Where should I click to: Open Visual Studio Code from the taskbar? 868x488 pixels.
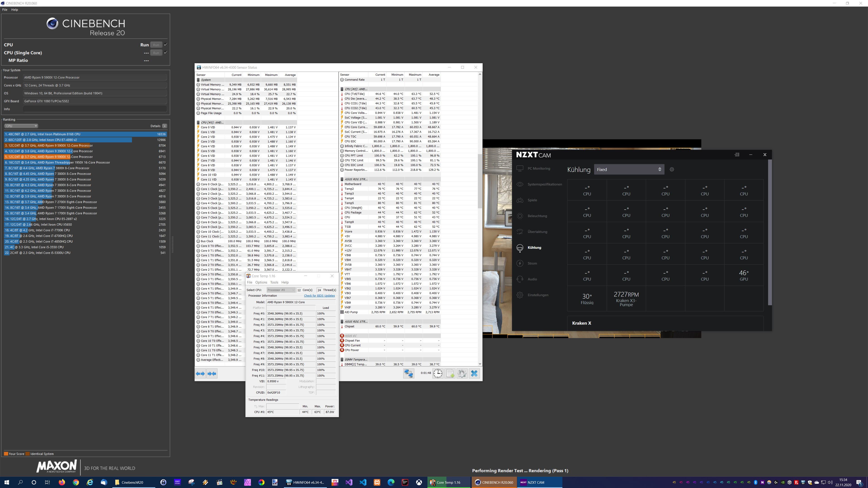(x=363, y=482)
